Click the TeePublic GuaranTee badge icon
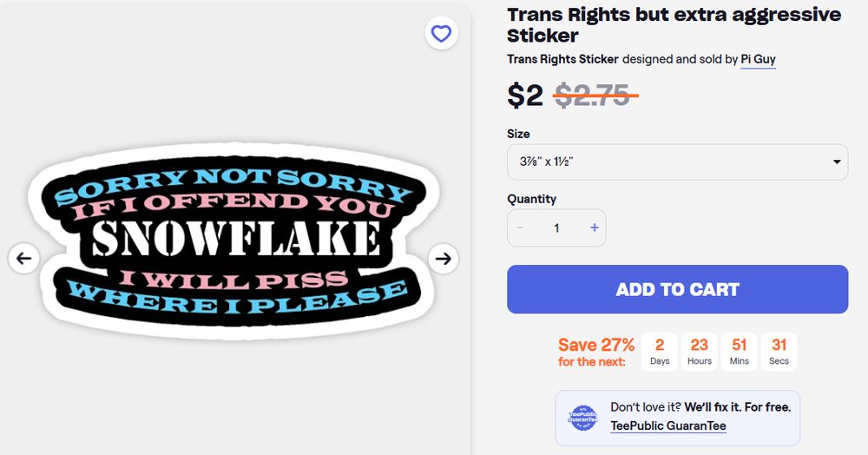 pyautogui.click(x=583, y=417)
